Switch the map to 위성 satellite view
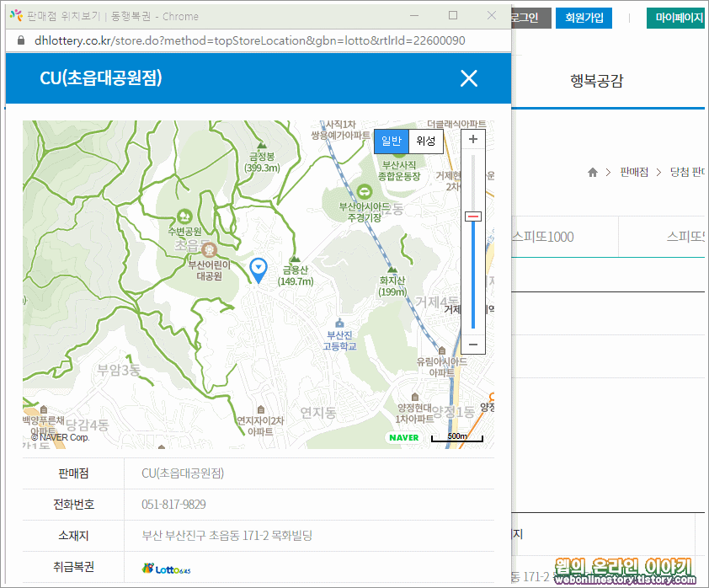709x588 pixels. pos(426,142)
